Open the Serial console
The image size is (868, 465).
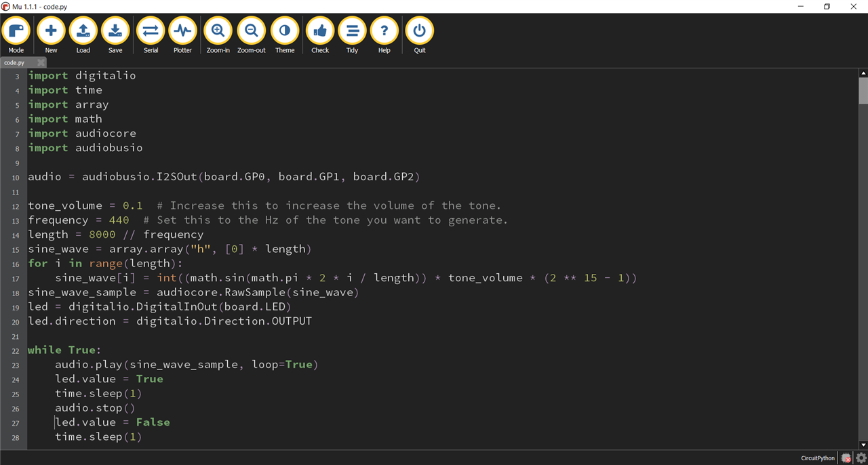(x=151, y=35)
